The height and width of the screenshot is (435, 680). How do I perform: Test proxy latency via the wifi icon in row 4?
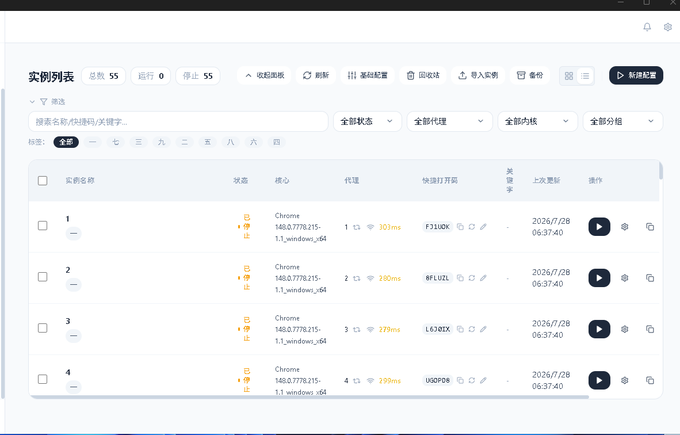pos(370,380)
